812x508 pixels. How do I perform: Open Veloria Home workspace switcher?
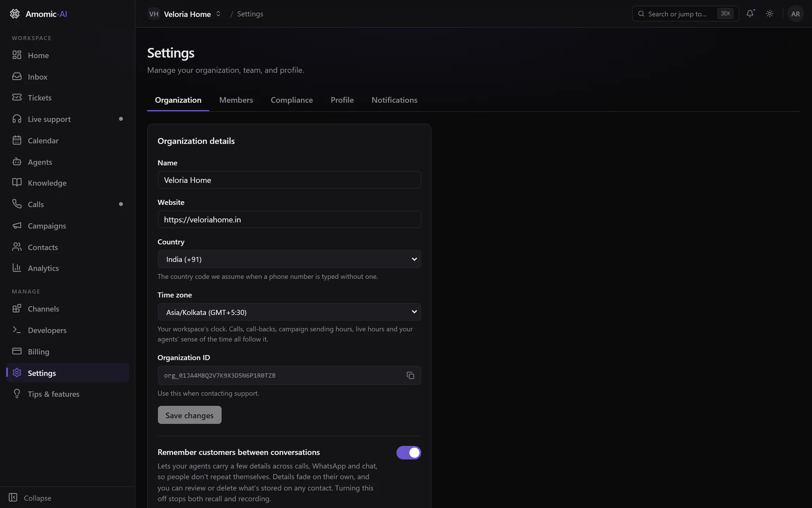click(185, 14)
